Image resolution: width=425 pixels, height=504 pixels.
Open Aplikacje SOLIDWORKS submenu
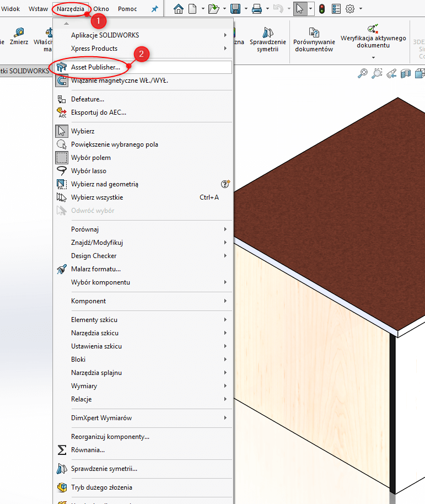coord(143,35)
